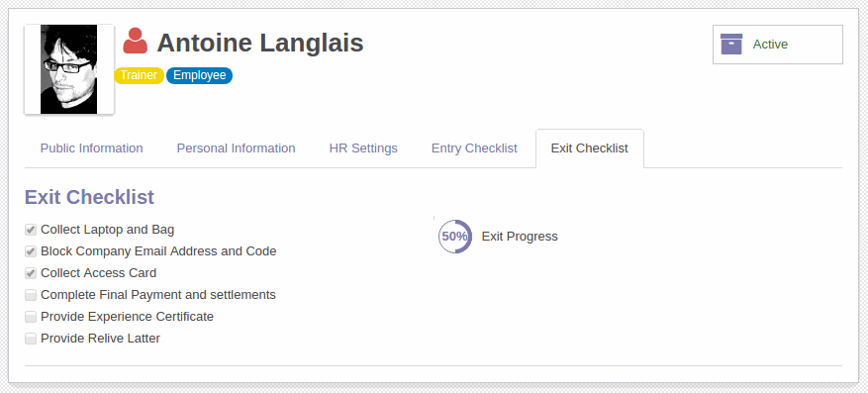Click the blue Employee tag
This screenshot has width=868, height=393.
(x=199, y=75)
